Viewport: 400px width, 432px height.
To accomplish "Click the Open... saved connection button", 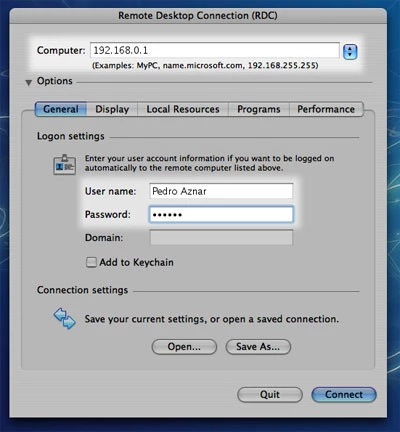I will coord(184,347).
